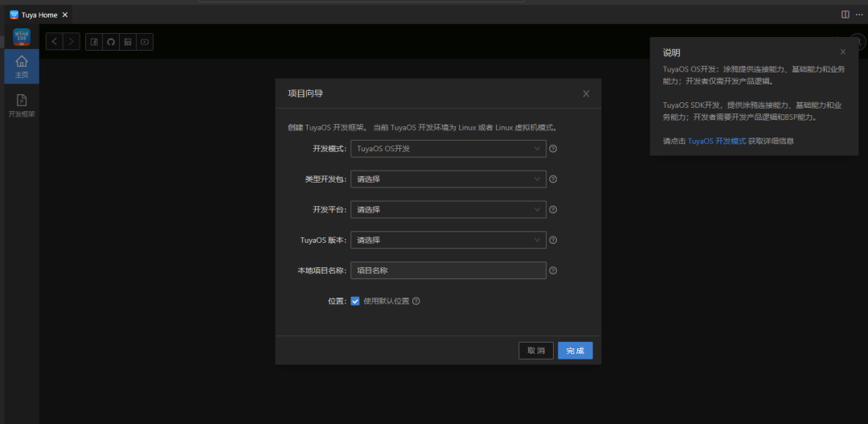Click the 说明 heading text
This screenshot has width=868, height=424.
click(671, 53)
